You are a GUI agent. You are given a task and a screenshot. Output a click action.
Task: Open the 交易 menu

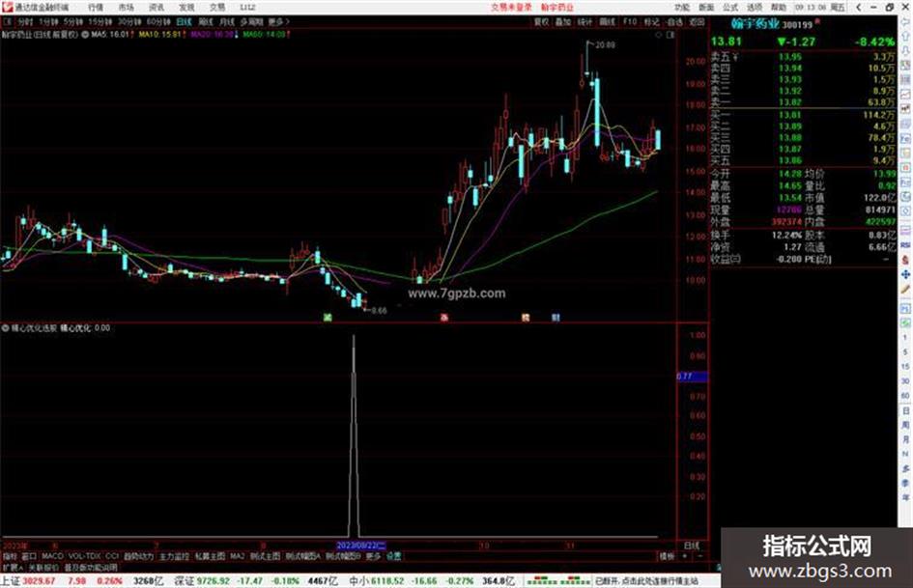217,7
